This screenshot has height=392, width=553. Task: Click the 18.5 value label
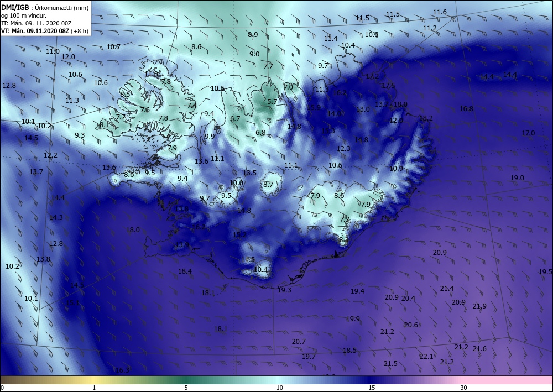(x=349, y=350)
